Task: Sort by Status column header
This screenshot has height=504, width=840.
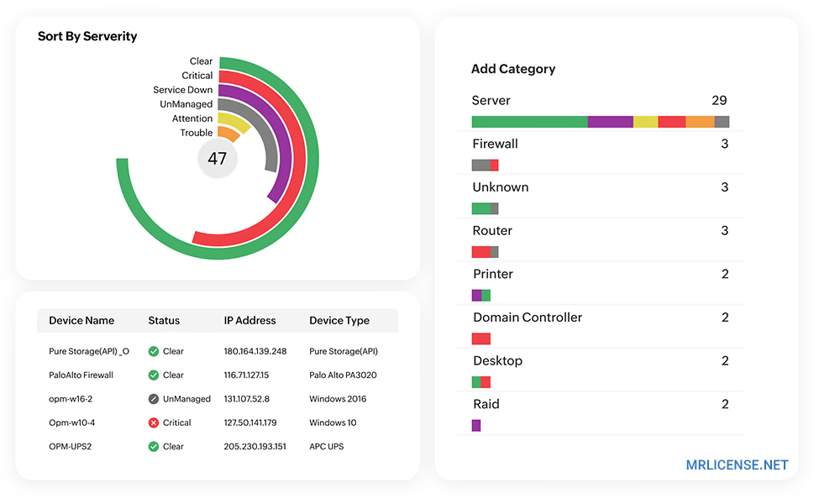Action: tap(164, 320)
